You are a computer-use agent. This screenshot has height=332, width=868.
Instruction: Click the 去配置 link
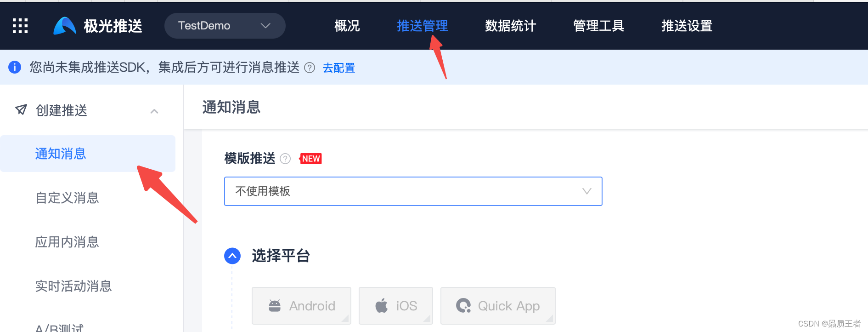click(x=339, y=68)
